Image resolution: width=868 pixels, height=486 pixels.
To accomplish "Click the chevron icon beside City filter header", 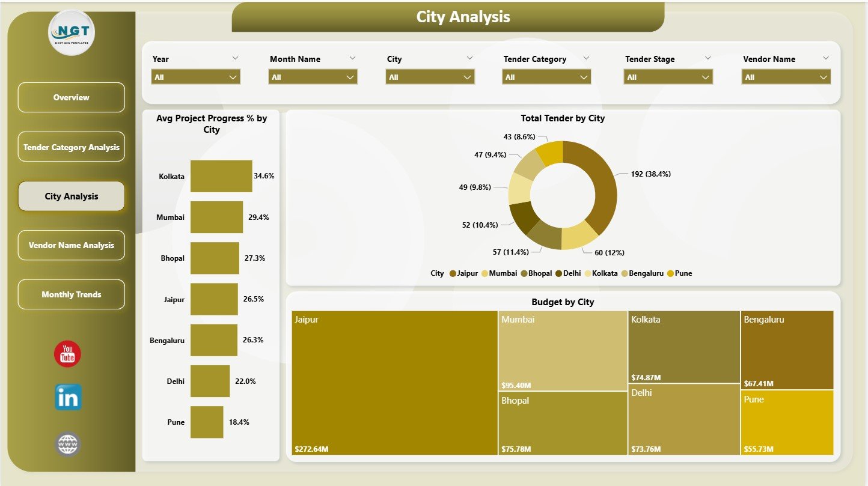I will tap(469, 58).
